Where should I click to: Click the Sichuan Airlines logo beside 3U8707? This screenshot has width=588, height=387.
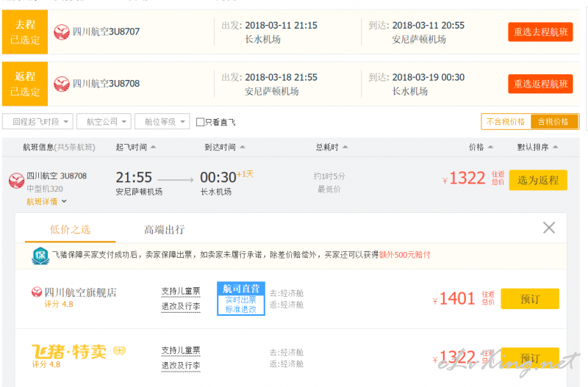click(62, 32)
